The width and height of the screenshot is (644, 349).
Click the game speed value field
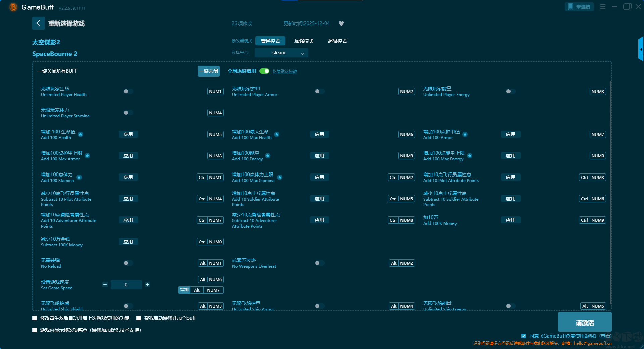tap(126, 285)
